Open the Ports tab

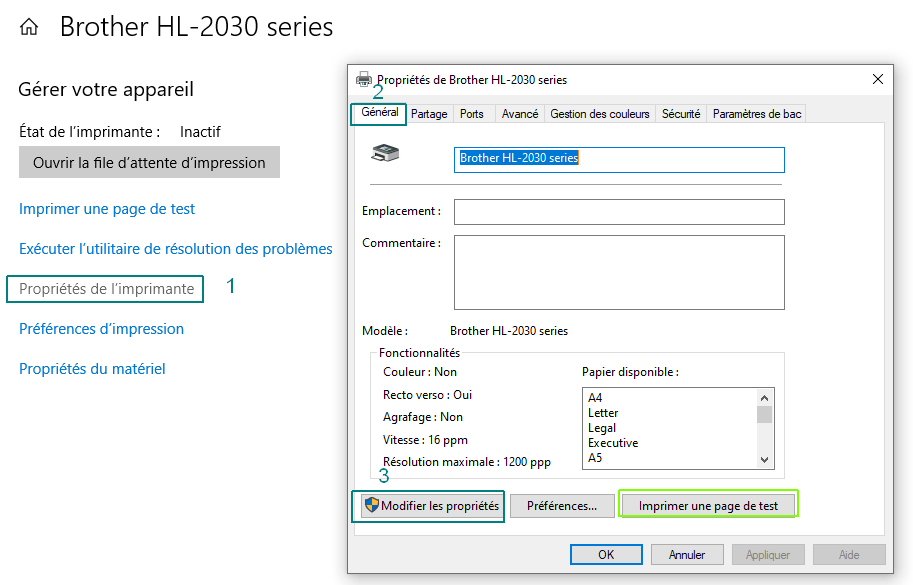click(472, 114)
